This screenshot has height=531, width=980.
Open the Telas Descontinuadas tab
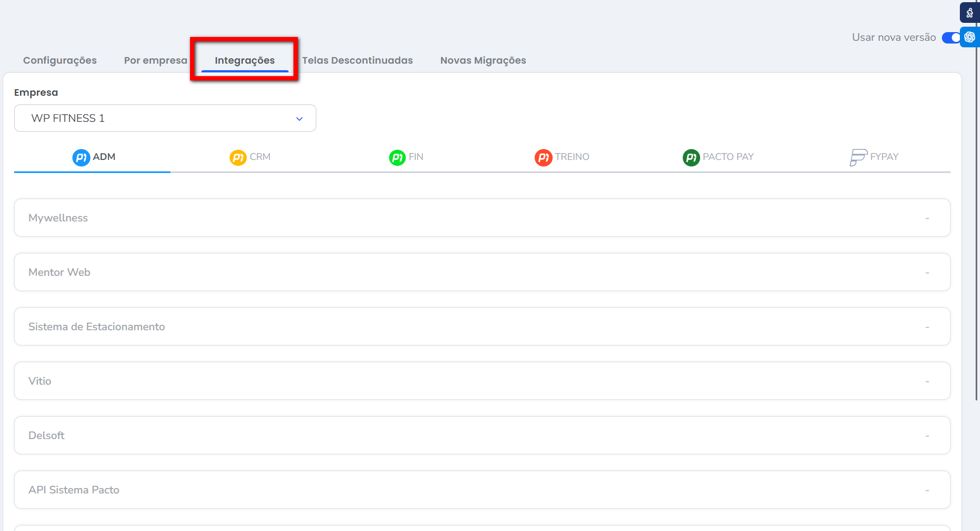pyautogui.click(x=357, y=60)
